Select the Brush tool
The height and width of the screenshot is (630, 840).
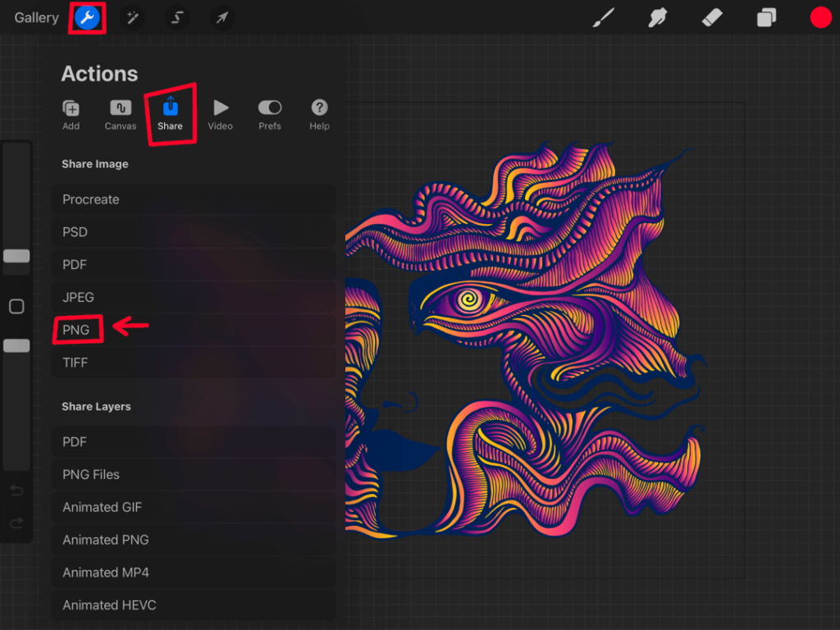(x=603, y=17)
